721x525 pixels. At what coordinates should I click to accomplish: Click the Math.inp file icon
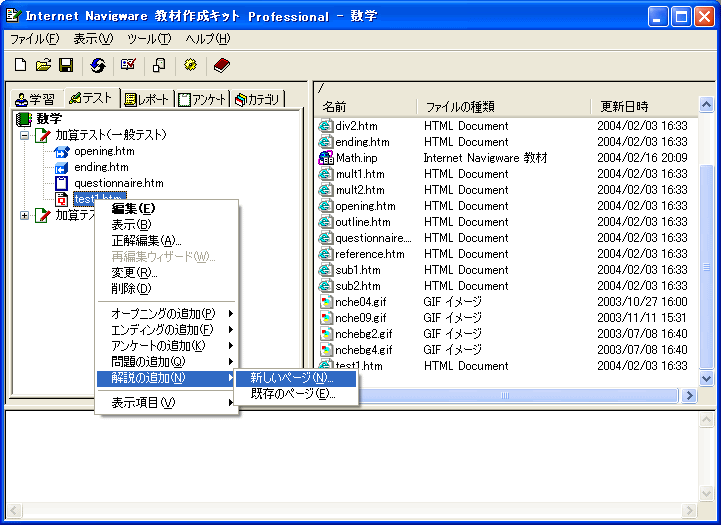pyautogui.click(x=326, y=158)
